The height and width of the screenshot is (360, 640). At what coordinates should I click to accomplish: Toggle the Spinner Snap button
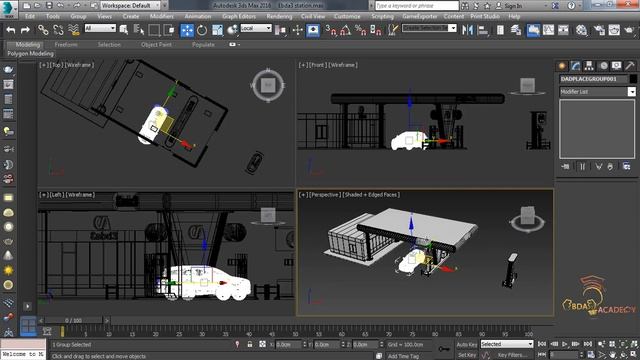tap(376, 30)
